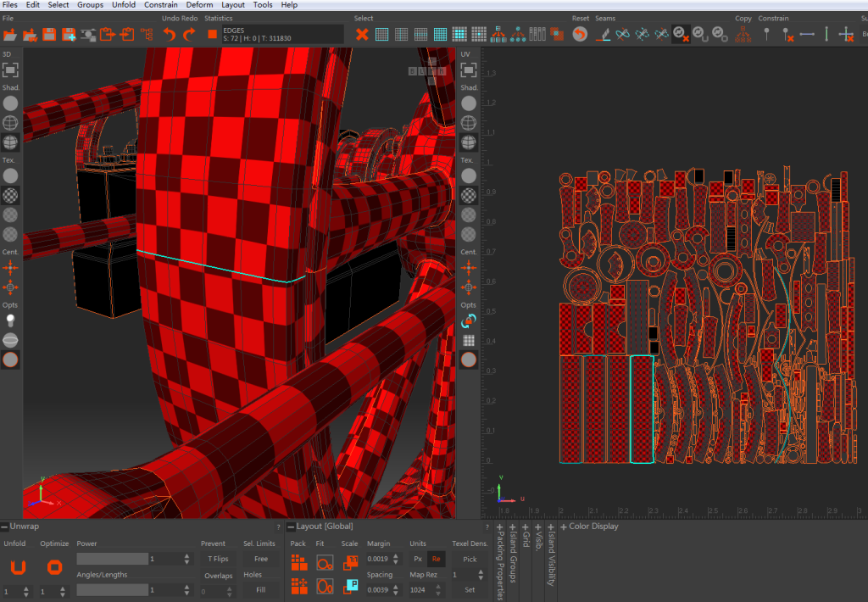Screen dimensions: 868x602
Task: Expand the Island Visibility panel
Action: [x=551, y=527]
